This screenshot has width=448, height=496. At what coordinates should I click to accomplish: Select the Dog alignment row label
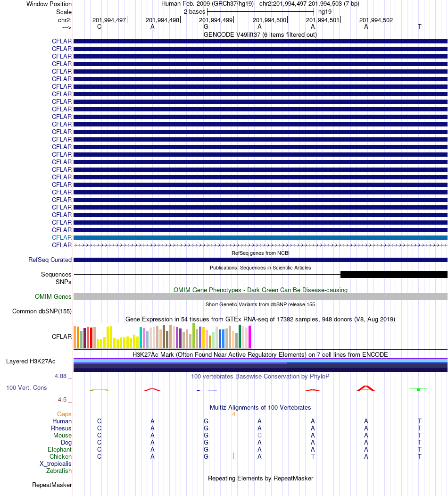pyautogui.click(x=66, y=442)
